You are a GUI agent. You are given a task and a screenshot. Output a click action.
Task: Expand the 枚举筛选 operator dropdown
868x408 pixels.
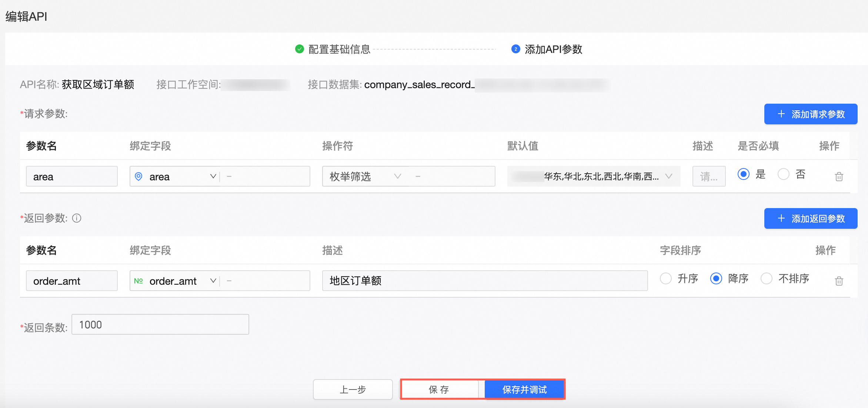(x=397, y=176)
